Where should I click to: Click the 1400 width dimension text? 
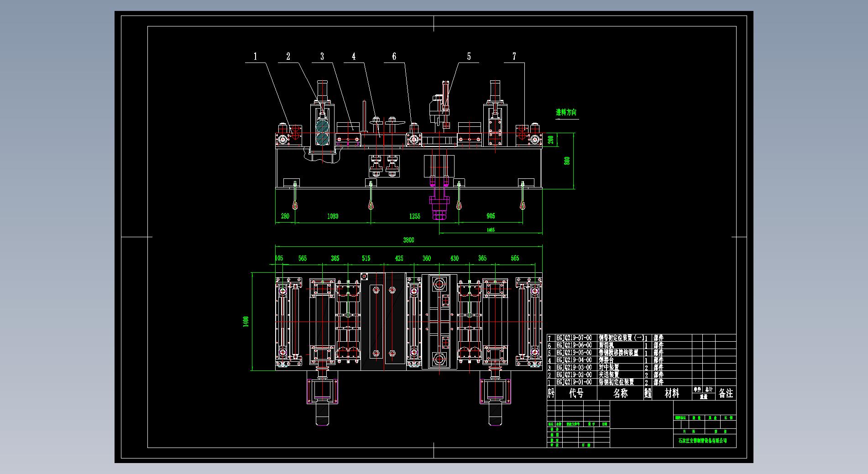point(246,322)
